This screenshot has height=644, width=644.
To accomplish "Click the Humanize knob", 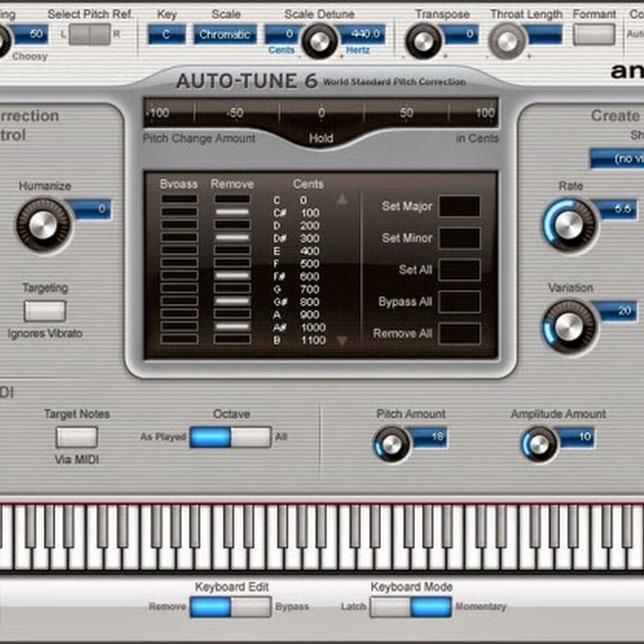I will [x=43, y=225].
